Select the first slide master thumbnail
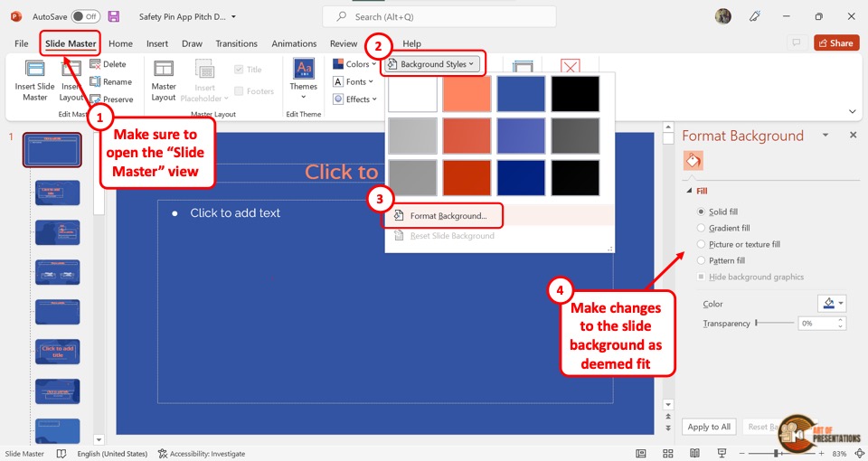 tap(52, 149)
